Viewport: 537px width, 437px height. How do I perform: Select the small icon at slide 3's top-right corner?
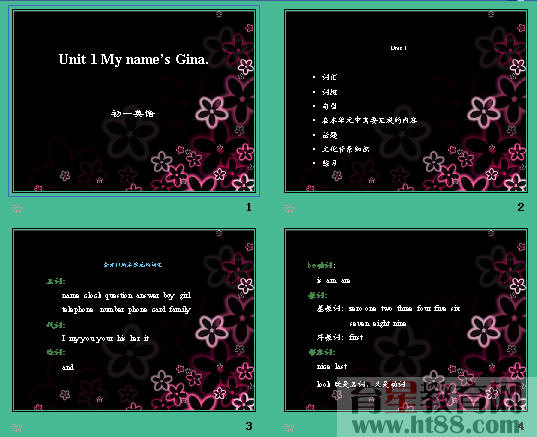219,233
